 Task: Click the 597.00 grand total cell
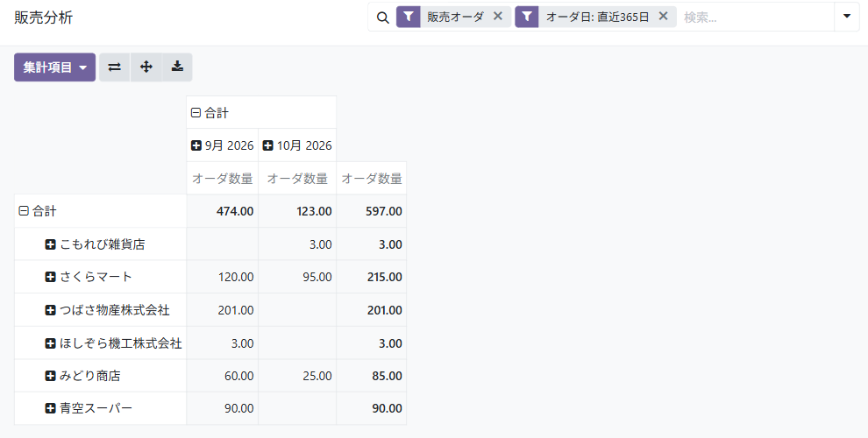372,211
